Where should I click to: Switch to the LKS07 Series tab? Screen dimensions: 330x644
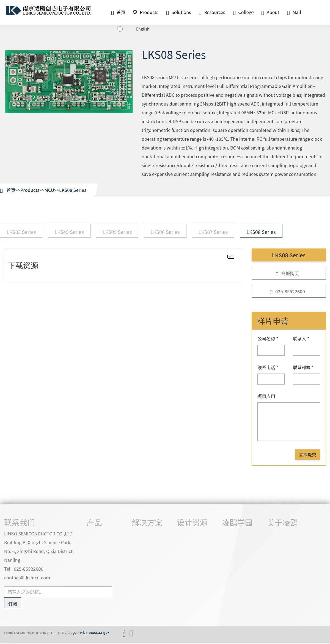coord(213,231)
